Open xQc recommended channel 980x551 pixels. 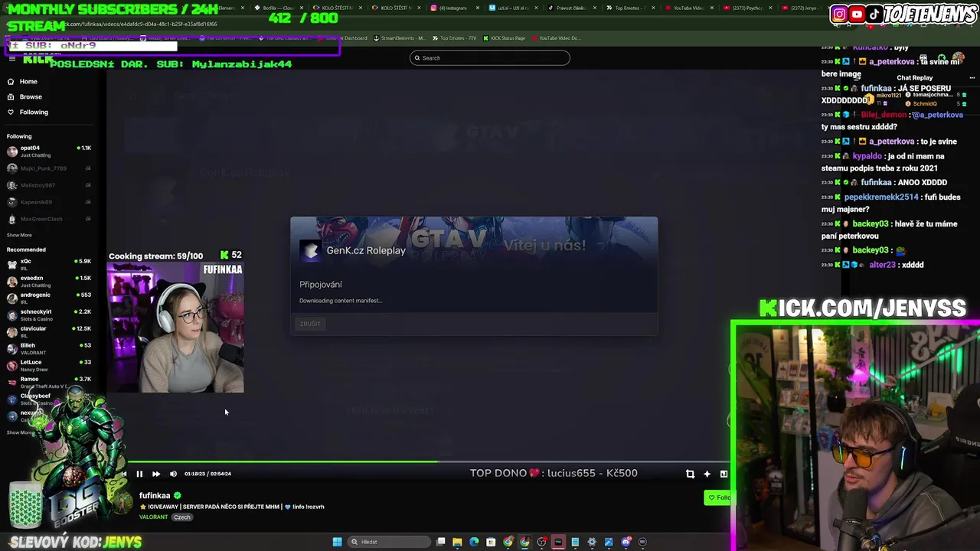49,265
